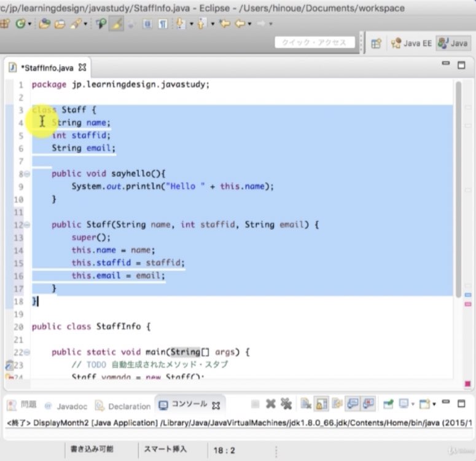Select the StaffInfo.java editor tab

[x=47, y=68]
